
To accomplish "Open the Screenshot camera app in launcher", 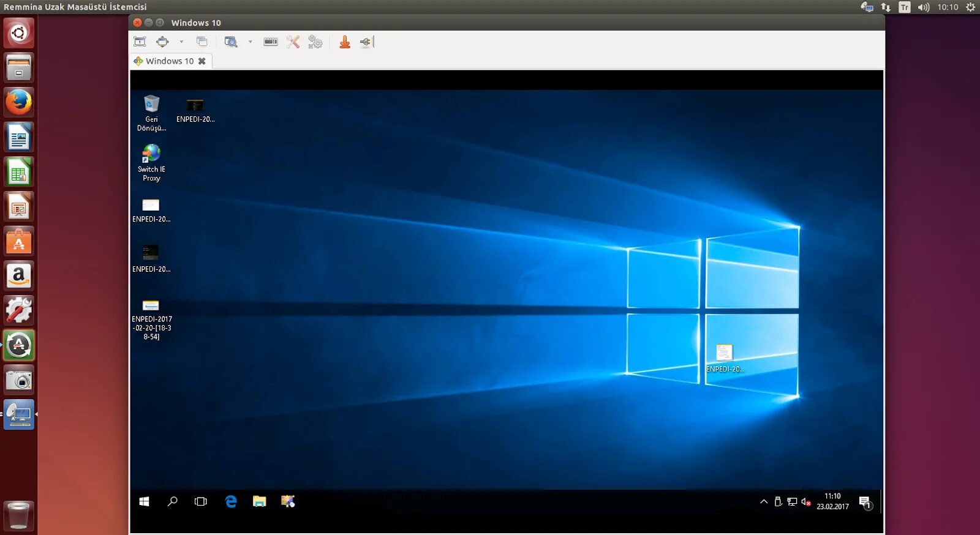I will (x=18, y=380).
